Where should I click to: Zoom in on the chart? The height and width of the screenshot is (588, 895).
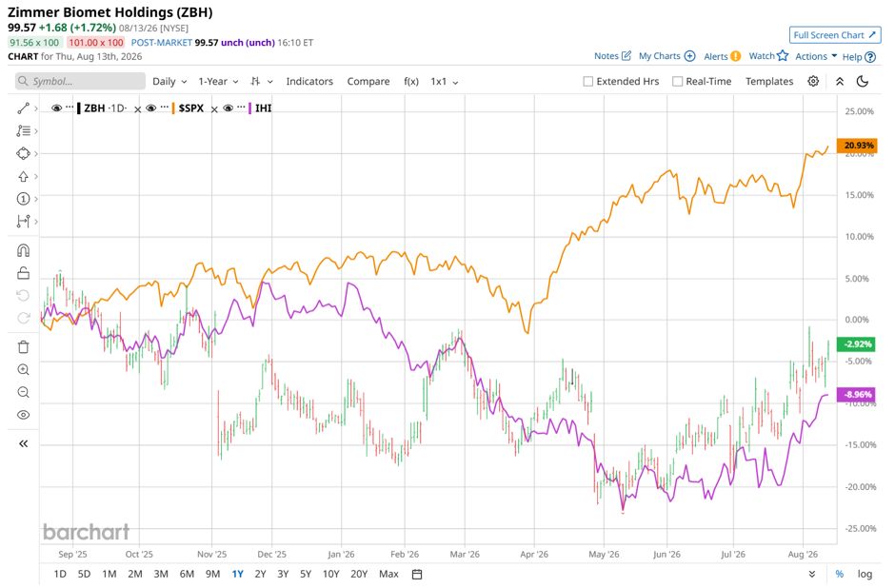(23, 369)
